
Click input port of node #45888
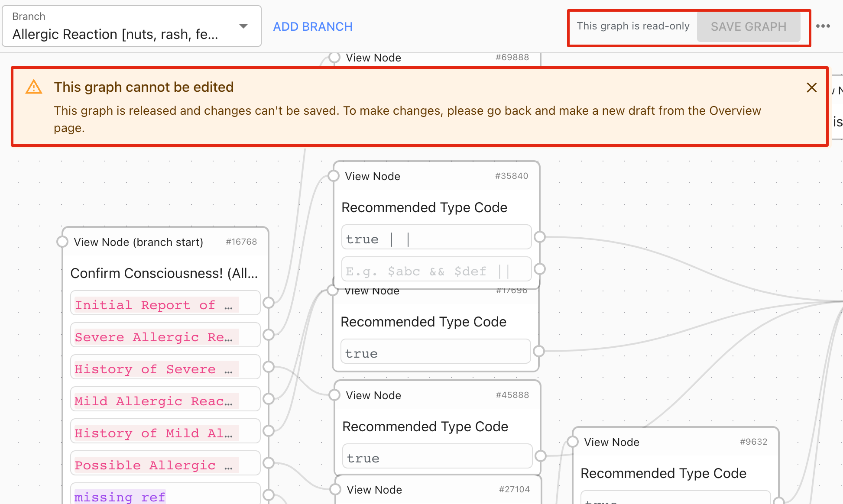click(x=334, y=395)
